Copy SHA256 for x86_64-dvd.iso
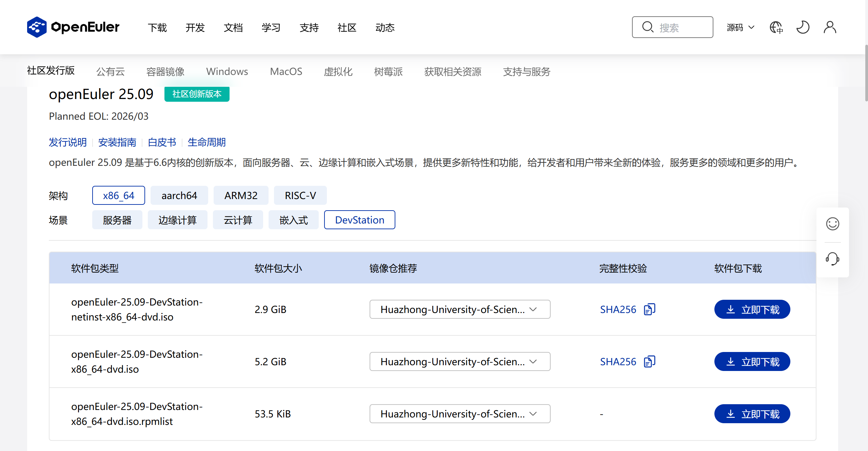 pyautogui.click(x=649, y=361)
